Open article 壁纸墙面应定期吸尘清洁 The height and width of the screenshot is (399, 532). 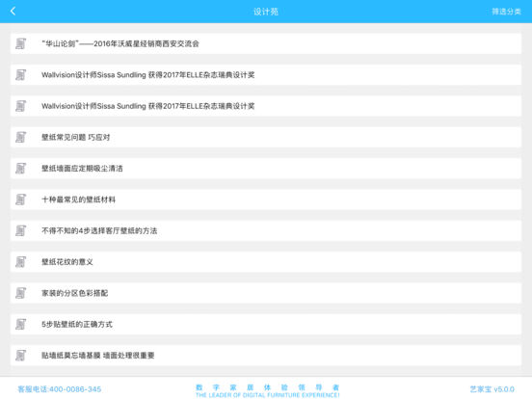pyautogui.click(x=266, y=169)
